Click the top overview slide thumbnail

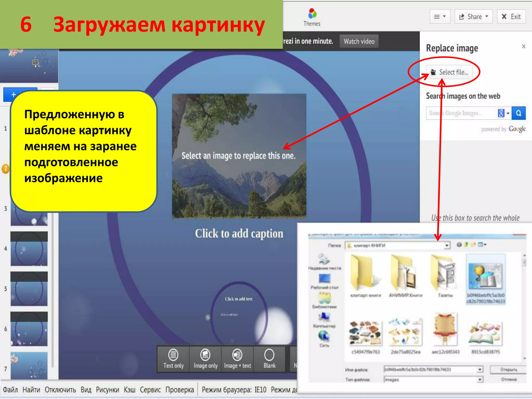tap(29, 66)
